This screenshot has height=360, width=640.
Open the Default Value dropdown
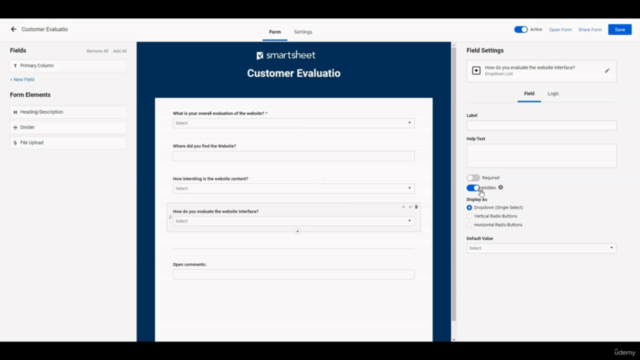(541, 248)
